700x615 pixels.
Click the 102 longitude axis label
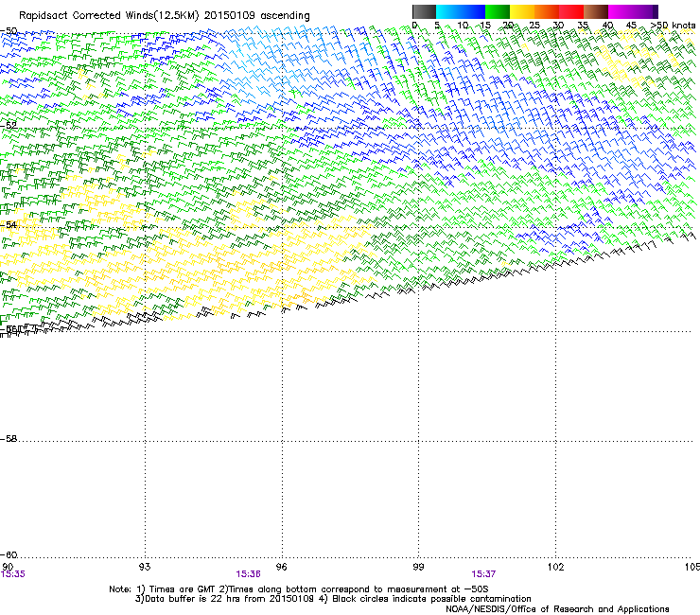pyautogui.click(x=555, y=567)
